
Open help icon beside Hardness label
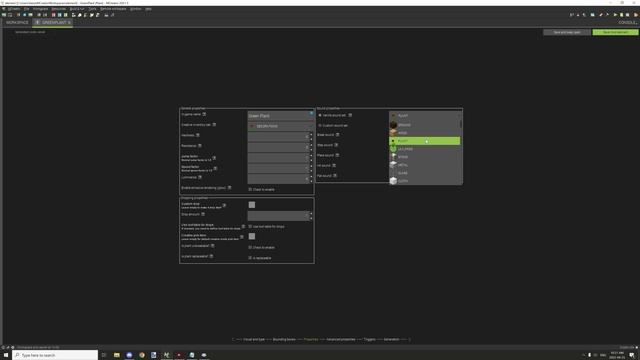198,135
